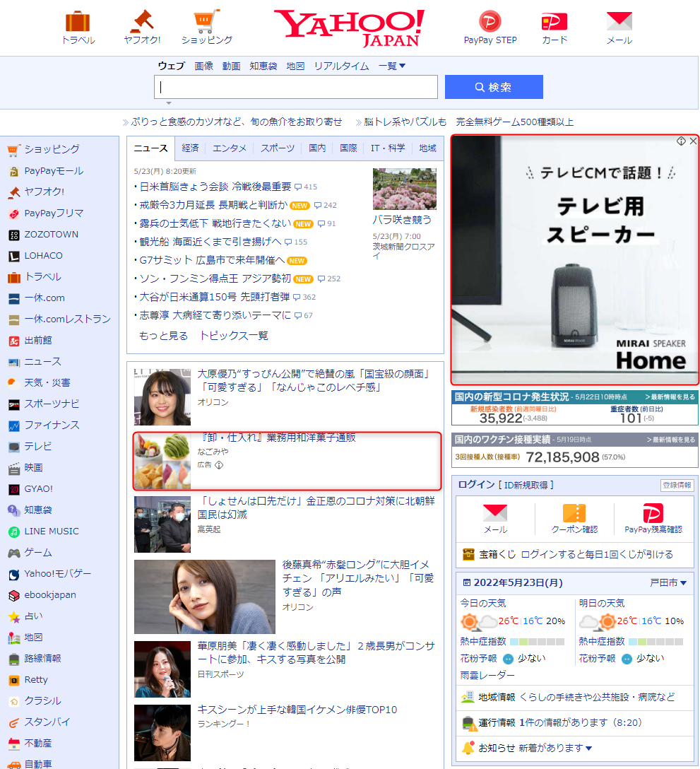Select the 画像 search mode

[x=203, y=66]
